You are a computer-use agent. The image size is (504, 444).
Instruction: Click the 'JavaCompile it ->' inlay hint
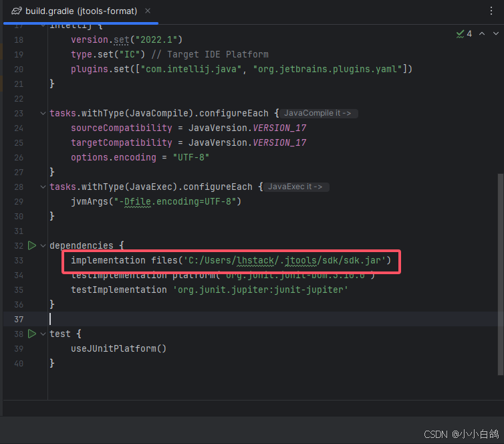[x=318, y=113]
